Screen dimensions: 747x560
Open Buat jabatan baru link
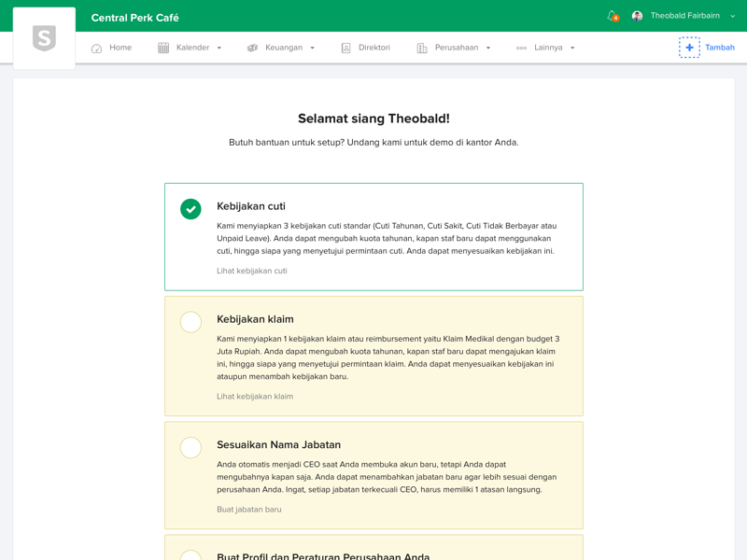249,510
